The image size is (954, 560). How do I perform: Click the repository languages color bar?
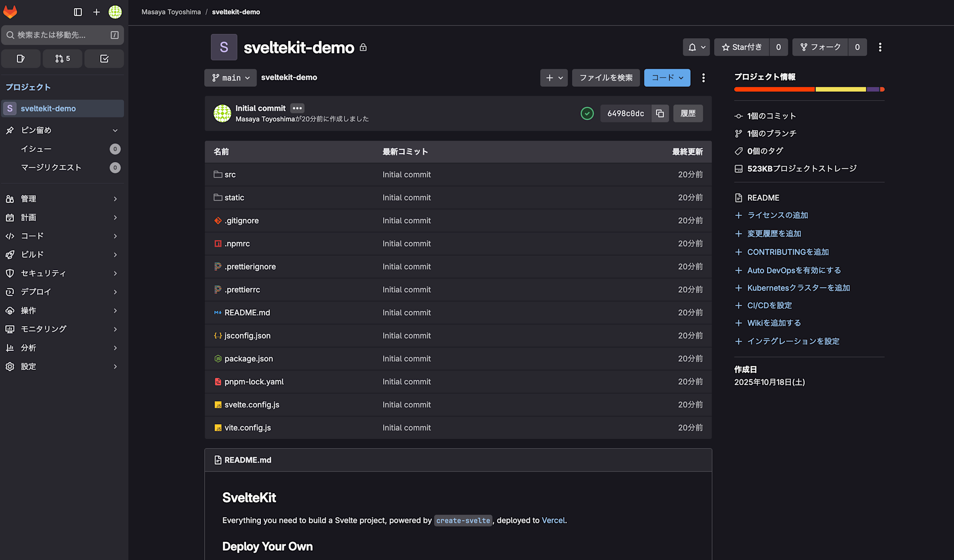pos(809,89)
